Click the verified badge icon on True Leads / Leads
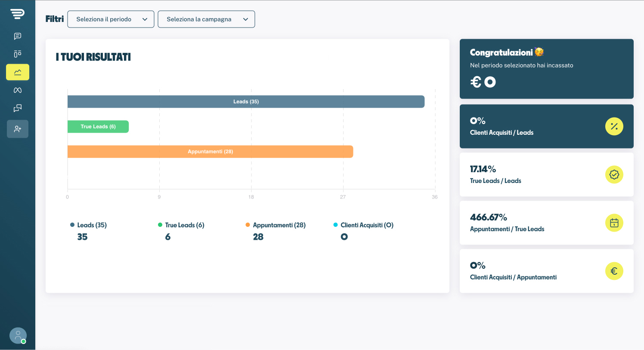Viewport: 644px width, 350px height. 614,175
